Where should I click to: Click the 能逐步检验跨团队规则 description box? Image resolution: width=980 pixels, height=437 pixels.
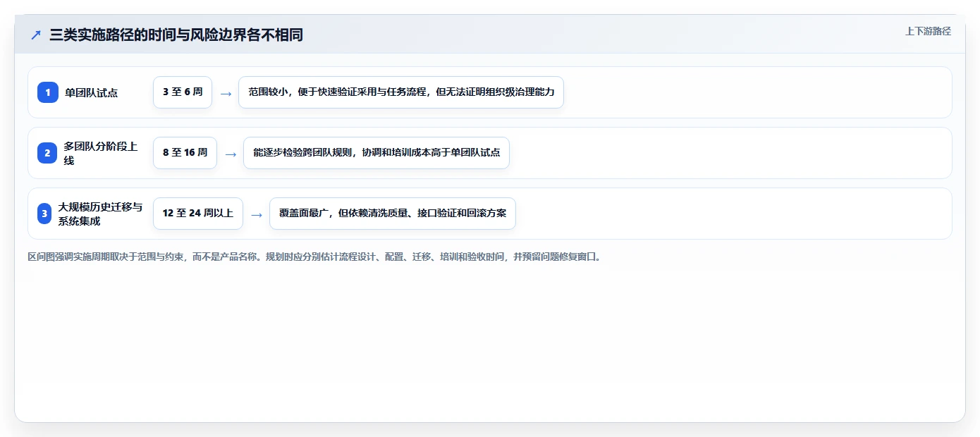tap(376, 153)
